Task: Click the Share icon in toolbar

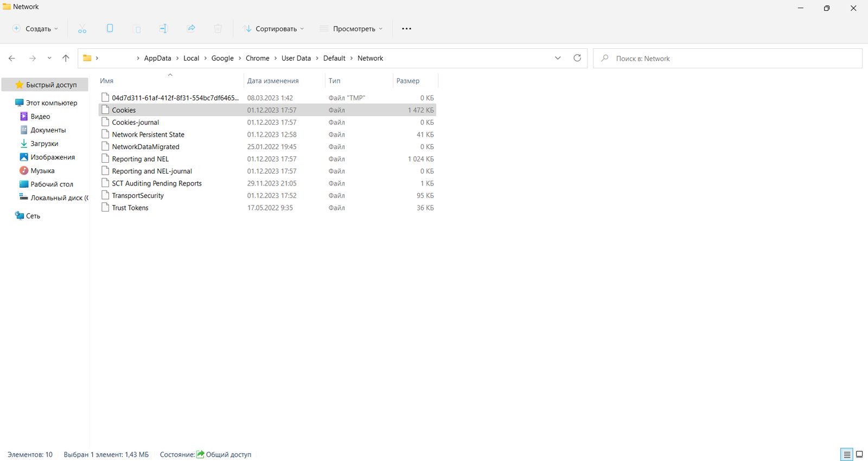Action: 191,28
